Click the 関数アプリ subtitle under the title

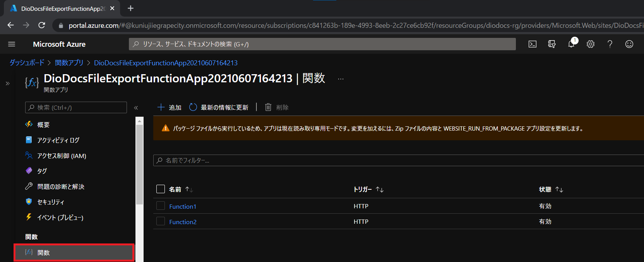(56, 90)
